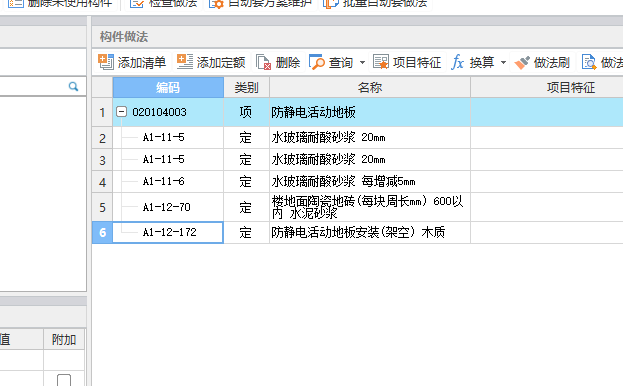Viewport: 623px width, 386px height.
Task: Click the 批量自动套做法 toolbar icon
Action: click(331, 4)
